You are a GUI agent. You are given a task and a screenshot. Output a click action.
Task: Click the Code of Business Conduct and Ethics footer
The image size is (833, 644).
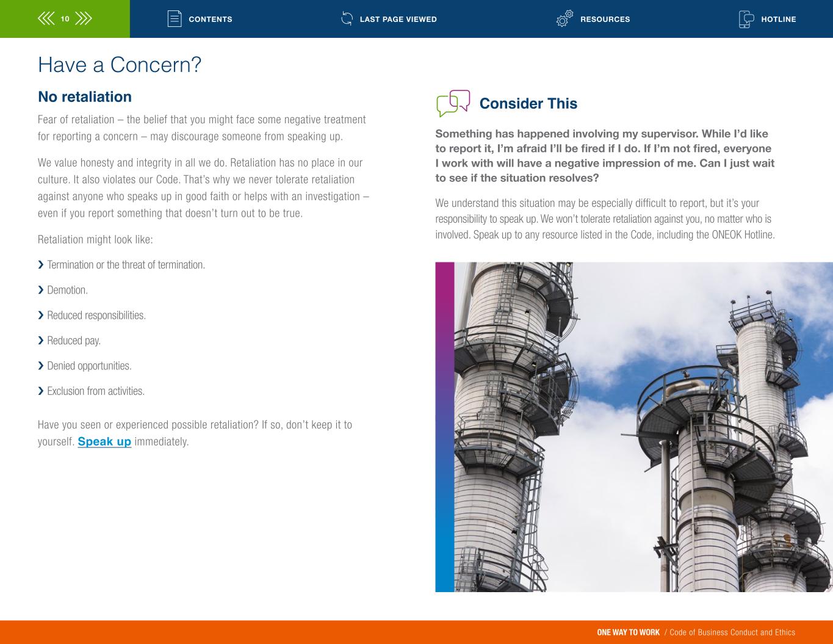click(x=732, y=632)
